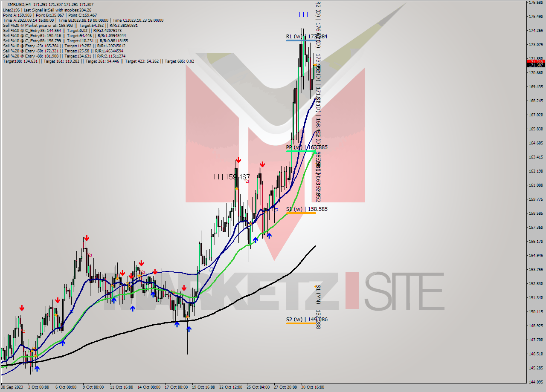Click the 152.530 price axis label
Viewport: 546px width, 392px height.
[x=535, y=284]
